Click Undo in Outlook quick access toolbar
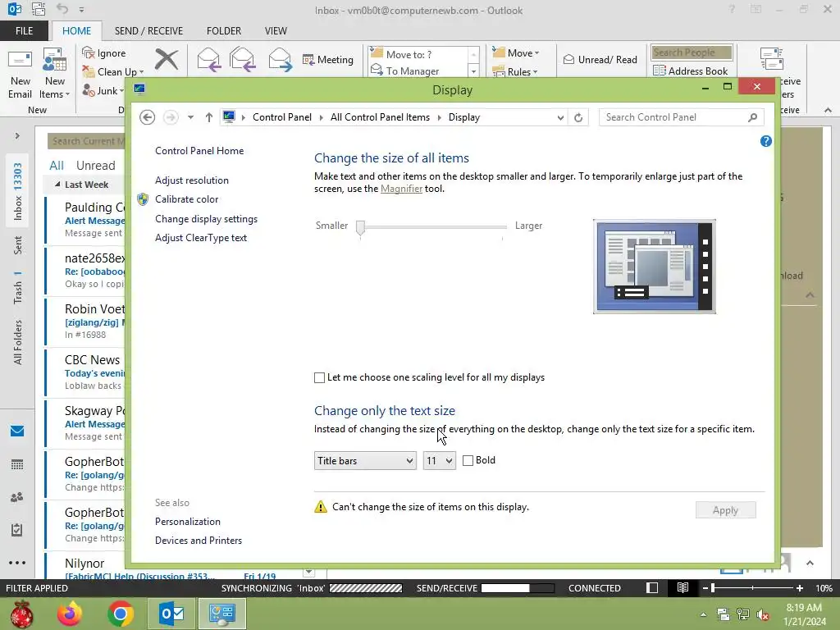Screen dimensions: 840x630 [x=62, y=8]
